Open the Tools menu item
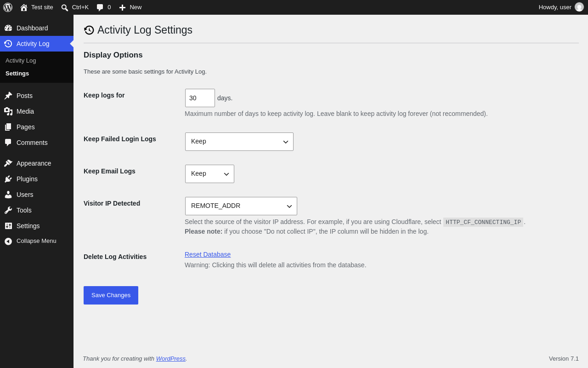The image size is (588, 368). click(37, 210)
